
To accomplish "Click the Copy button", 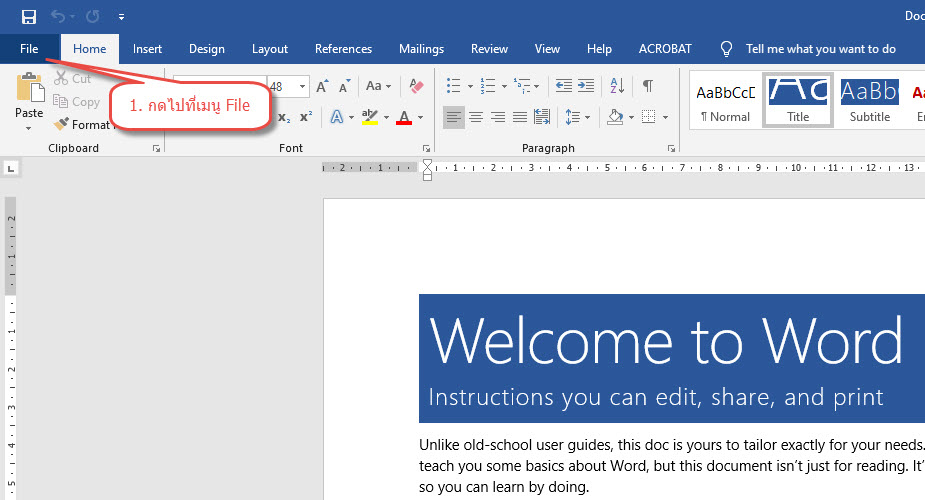I will (x=77, y=101).
